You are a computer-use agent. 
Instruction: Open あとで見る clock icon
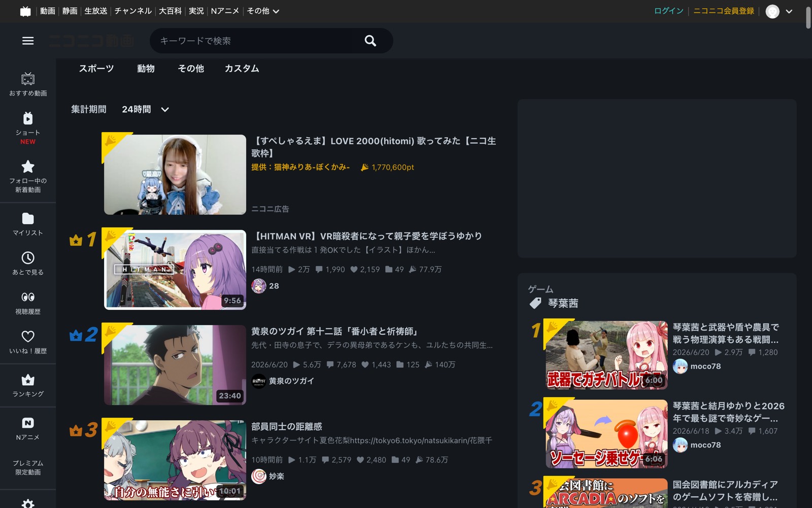[x=28, y=258]
